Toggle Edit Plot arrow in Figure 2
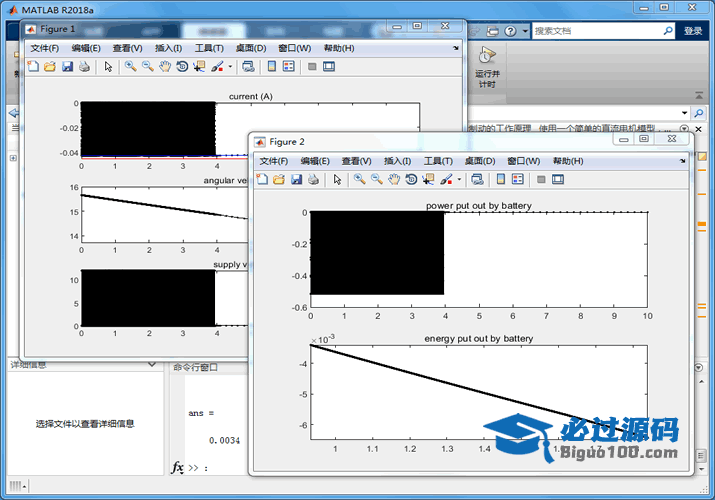The height and width of the screenshot is (500, 715). (x=337, y=179)
